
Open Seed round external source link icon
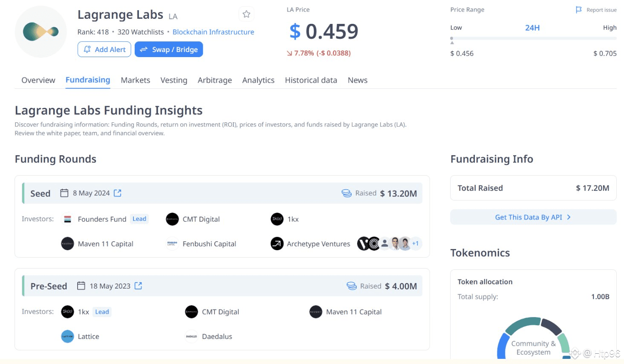[x=118, y=193]
